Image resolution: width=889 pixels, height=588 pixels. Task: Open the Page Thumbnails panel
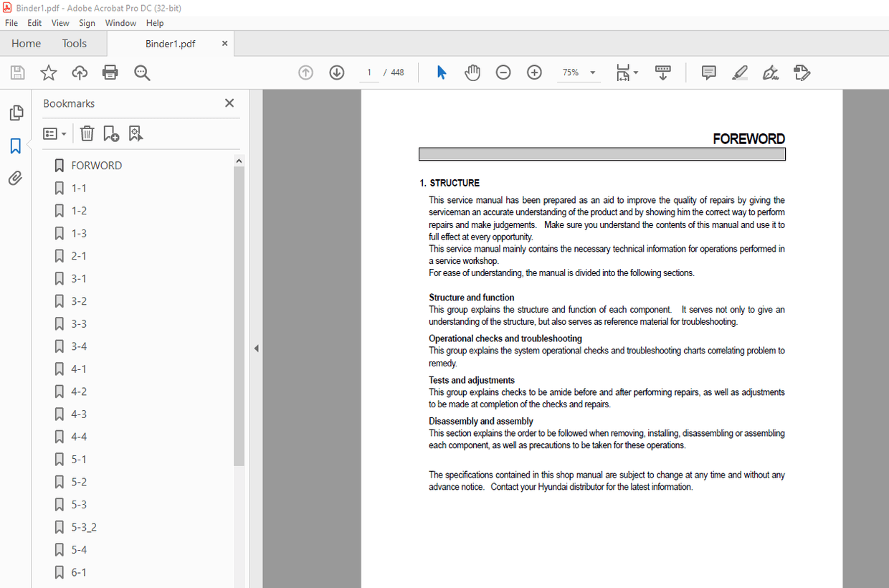coord(16,113)
